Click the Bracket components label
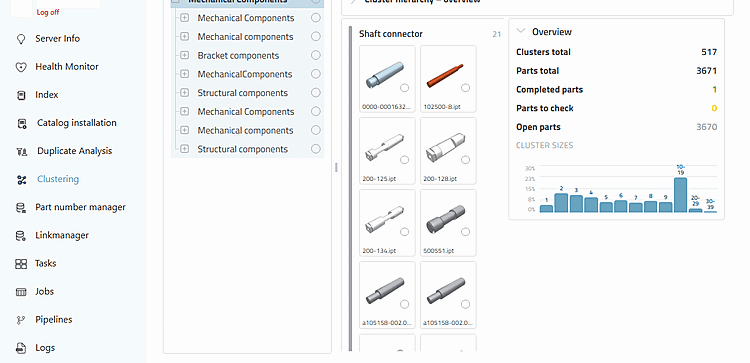Viewport: 750px width, 363px height. (x=238, y=55)
